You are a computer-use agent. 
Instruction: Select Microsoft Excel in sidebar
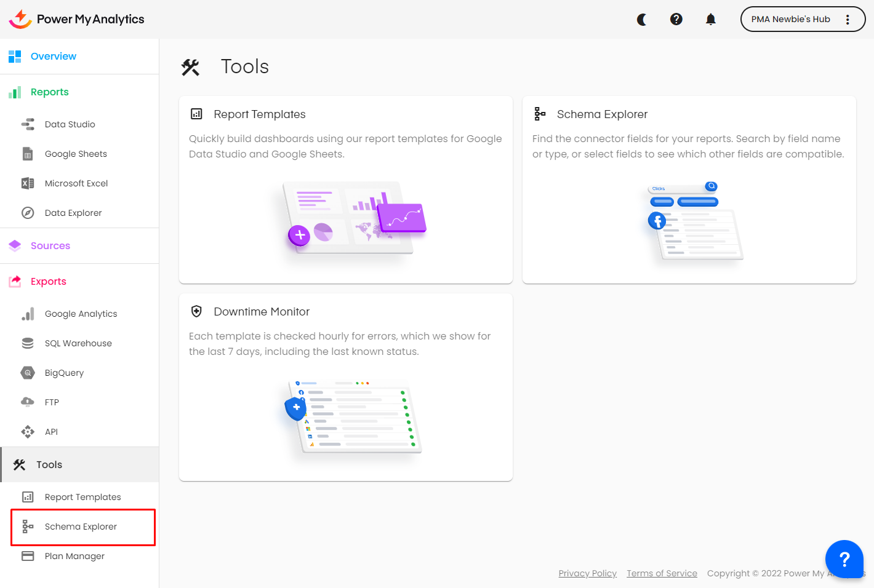click(x=76, y=183)
